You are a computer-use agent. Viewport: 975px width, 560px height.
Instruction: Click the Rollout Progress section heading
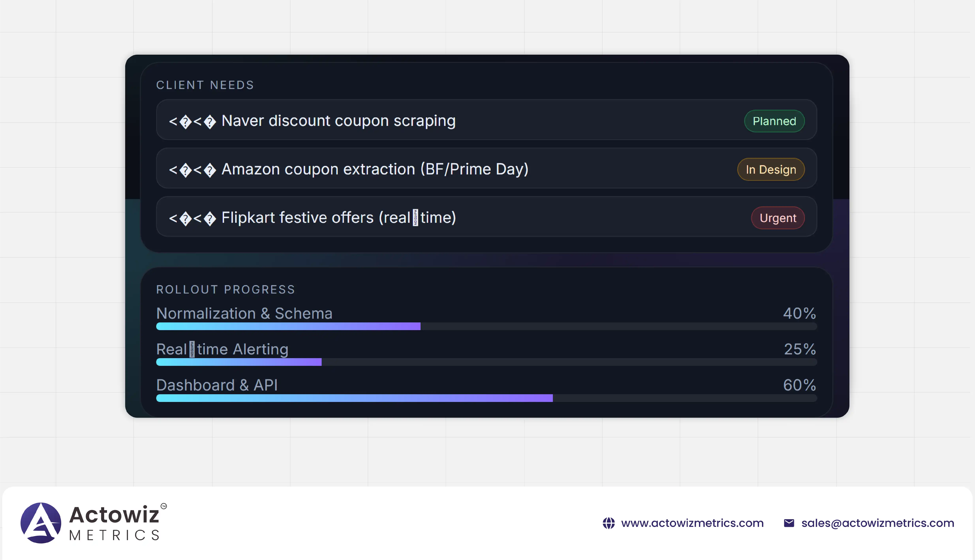pos(225,290)
